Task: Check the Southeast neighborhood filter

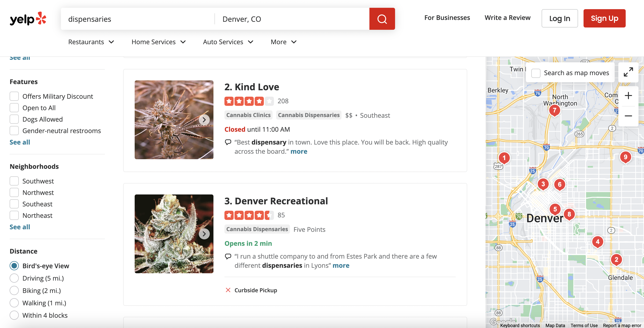Action: pyautogui.click(x=14, y=204)
